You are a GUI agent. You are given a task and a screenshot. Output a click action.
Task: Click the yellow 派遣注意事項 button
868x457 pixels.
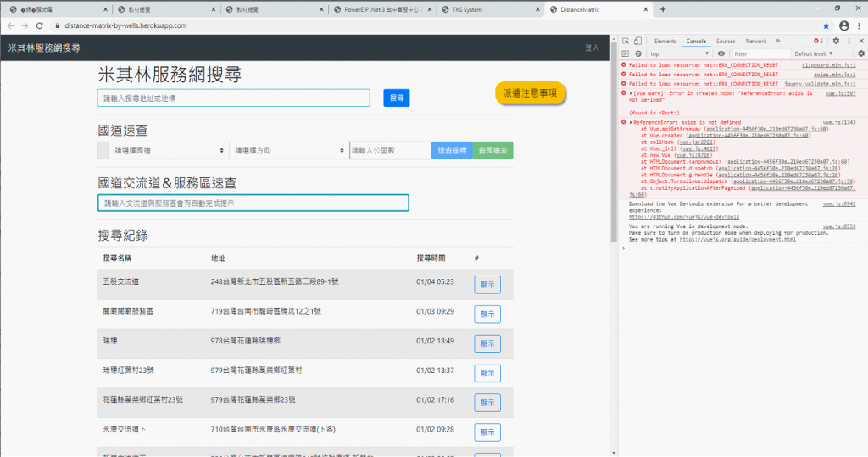(530, 93)
